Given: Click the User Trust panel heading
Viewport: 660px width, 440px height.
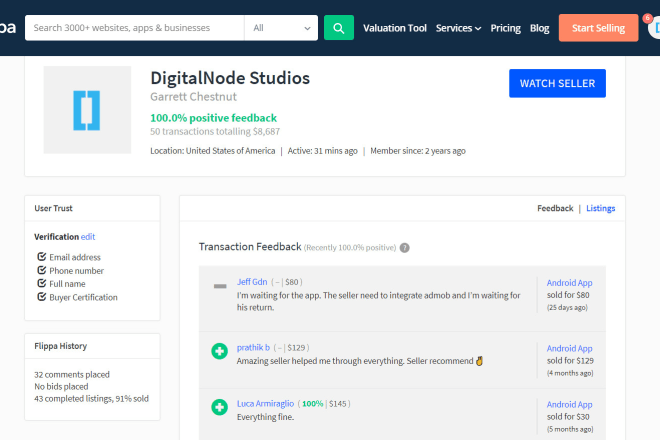Looking at the screenshot, I should [x=53, y=208].
